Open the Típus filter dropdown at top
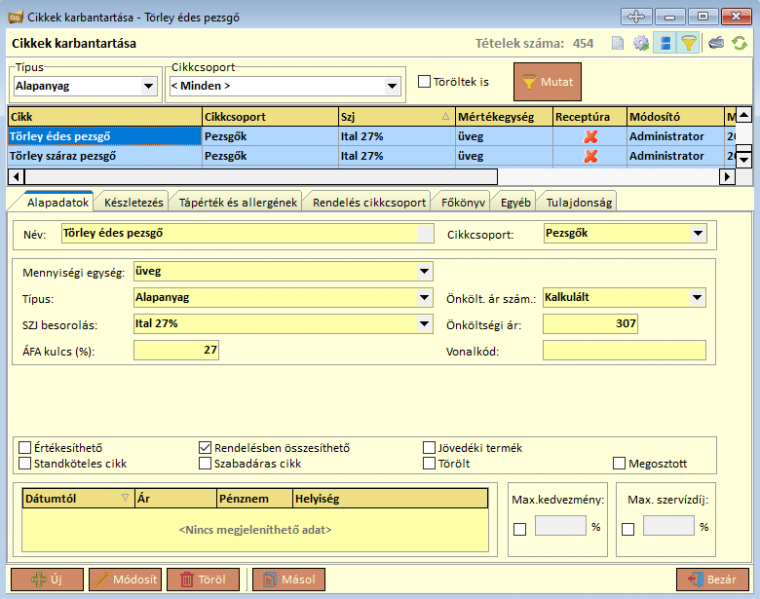The width and height of the screenshot is (760, 599). [x=148, y=86]
